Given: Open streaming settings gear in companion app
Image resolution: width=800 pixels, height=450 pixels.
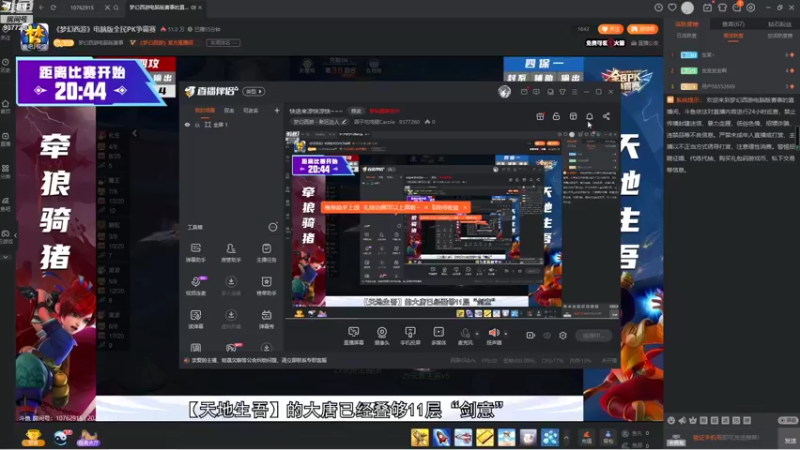Looking at the screenshot, I should (563, 335).
